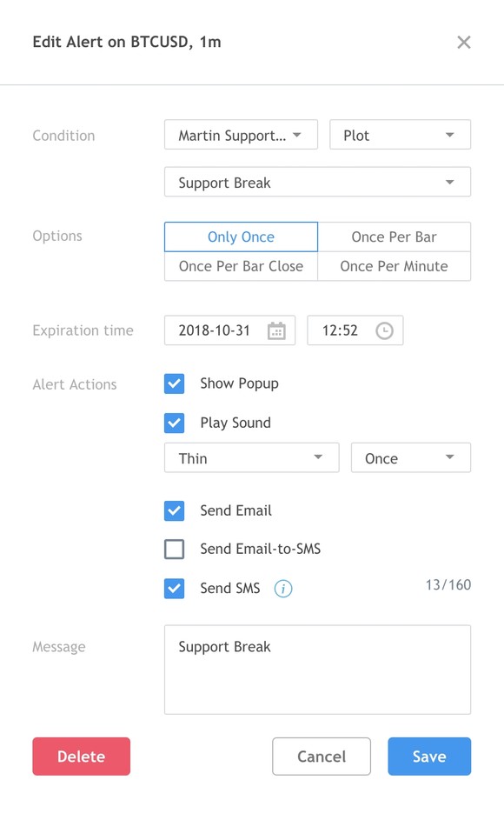Delete this alert
Viewport: 504px width, 820px height.
tap(81, 757)
